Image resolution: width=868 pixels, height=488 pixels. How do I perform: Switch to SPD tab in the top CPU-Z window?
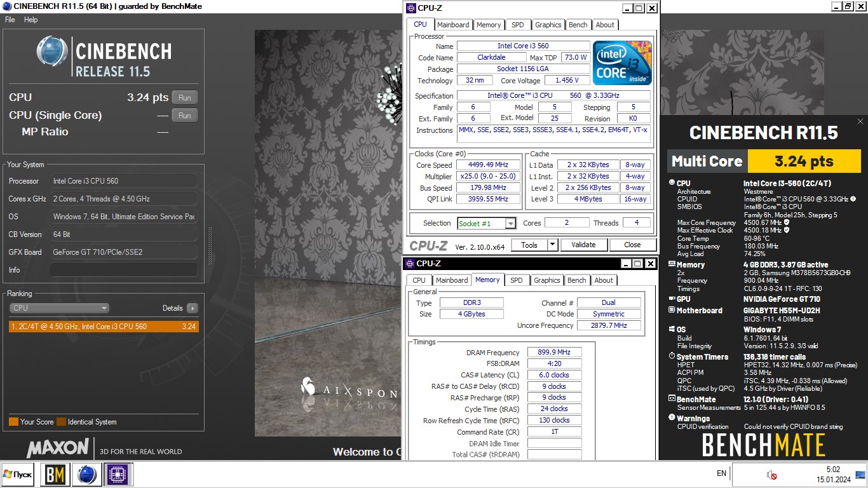tap(518, 25)
